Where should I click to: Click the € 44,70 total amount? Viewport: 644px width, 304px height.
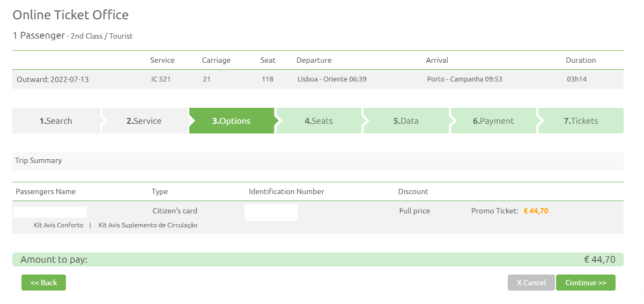599,259
